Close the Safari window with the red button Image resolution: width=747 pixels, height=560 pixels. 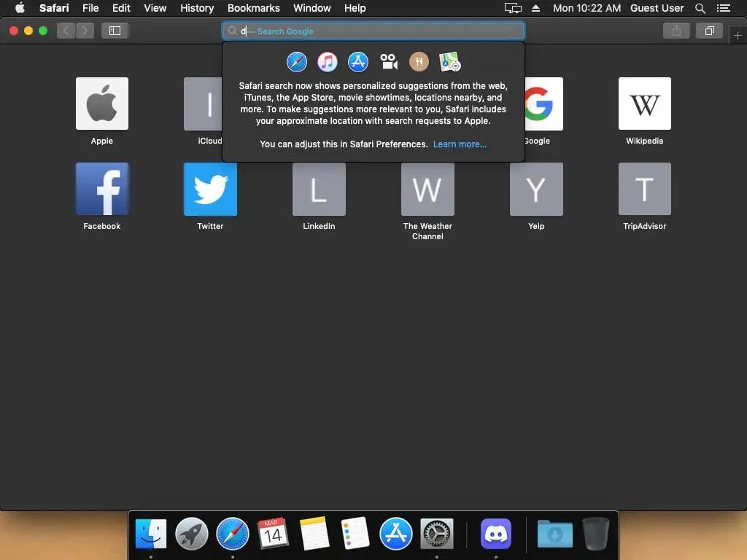(14, 31)
